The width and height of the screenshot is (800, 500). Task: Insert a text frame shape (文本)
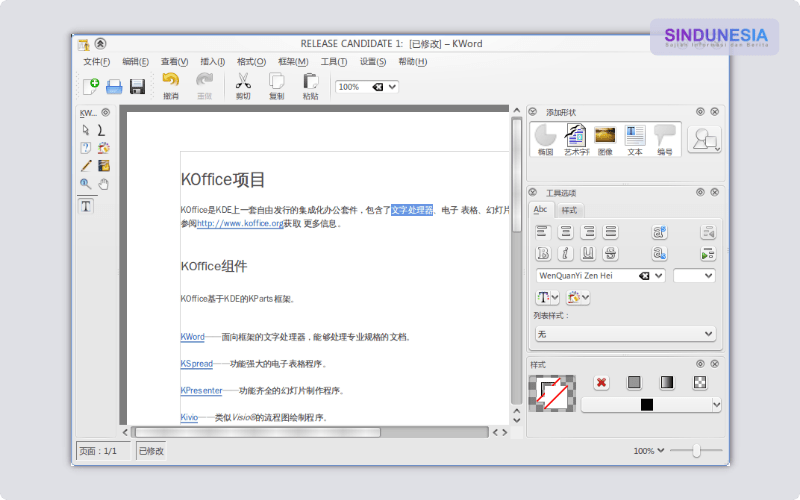635,139
